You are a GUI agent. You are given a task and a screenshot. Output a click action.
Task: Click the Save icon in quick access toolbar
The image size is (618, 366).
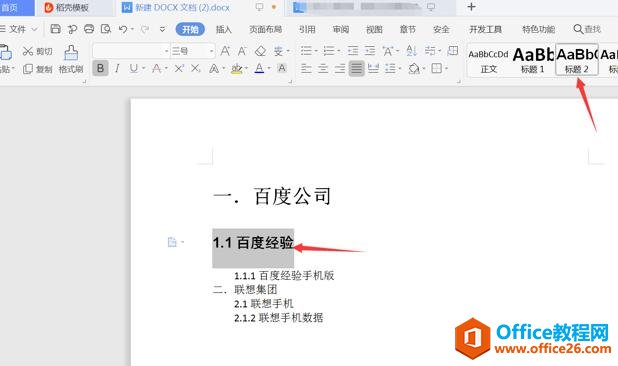pos(56,29)
